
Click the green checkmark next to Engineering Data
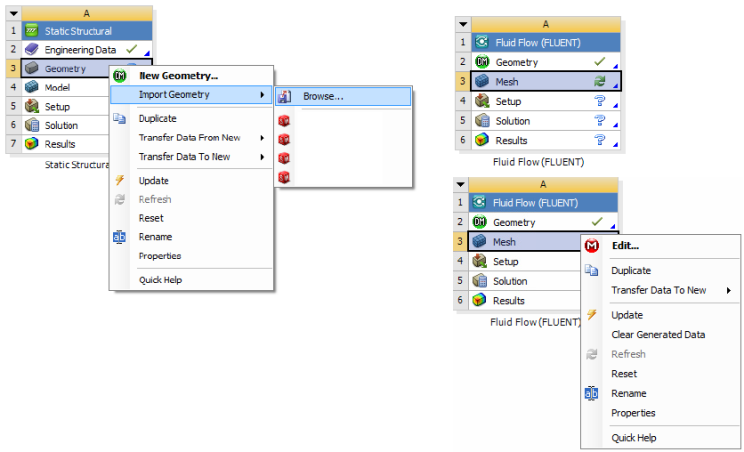coord(131,49)
